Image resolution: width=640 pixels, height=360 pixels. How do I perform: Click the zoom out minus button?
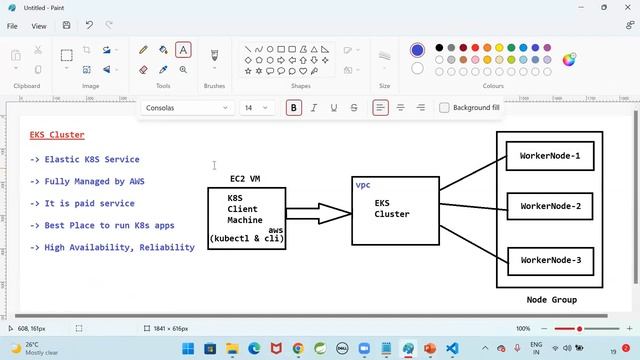(x=544, y=329)
